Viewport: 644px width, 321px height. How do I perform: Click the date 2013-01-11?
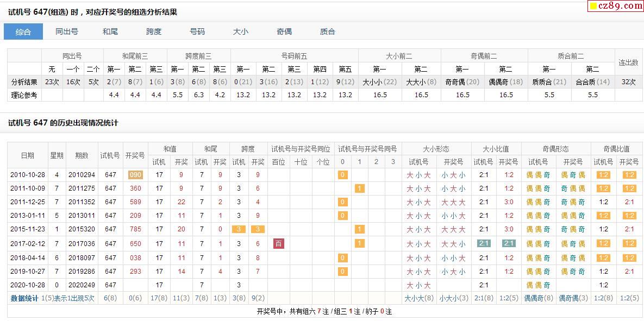(x=28, y=216)
